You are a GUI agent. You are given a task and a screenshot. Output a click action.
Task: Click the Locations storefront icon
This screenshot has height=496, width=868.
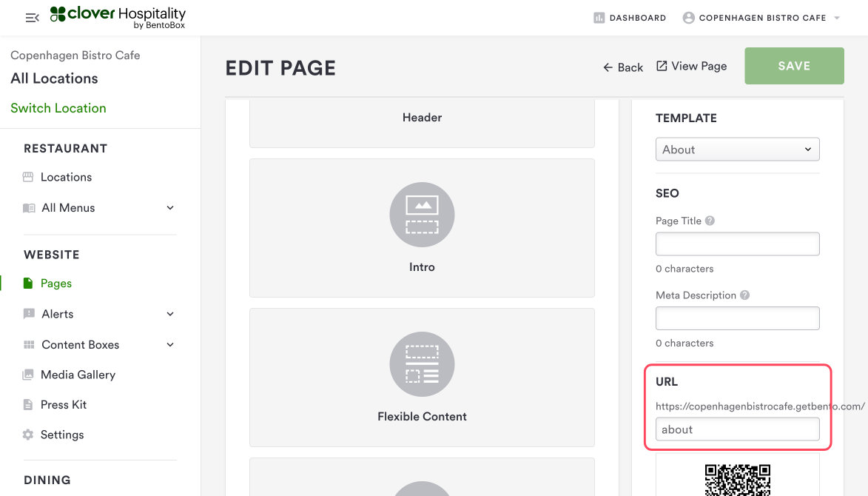tap(28, 177)
